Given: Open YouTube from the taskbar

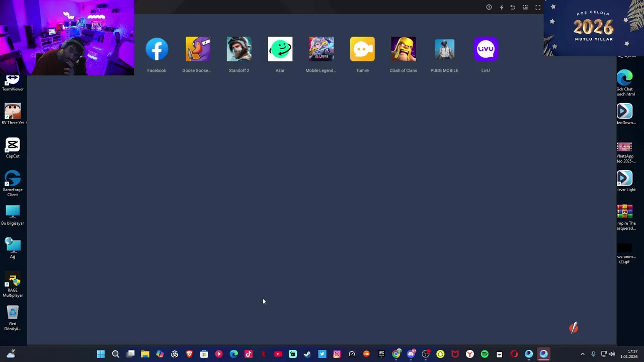Looking at the screenshot, I should 278,354.
